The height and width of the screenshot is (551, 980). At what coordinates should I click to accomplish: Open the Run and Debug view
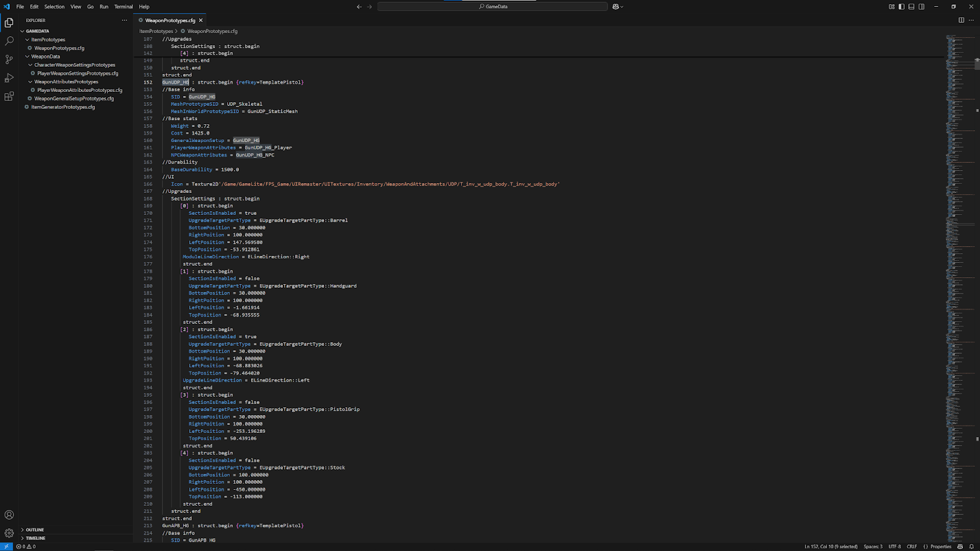tap(9, 78)
